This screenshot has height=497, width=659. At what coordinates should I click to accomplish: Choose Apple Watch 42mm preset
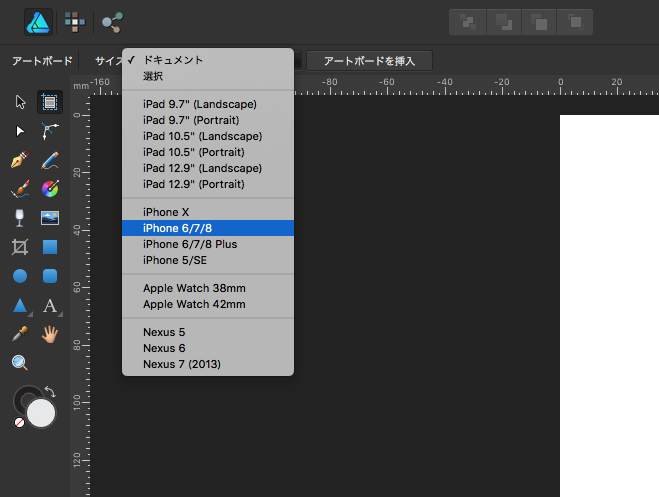coord(208,304)
